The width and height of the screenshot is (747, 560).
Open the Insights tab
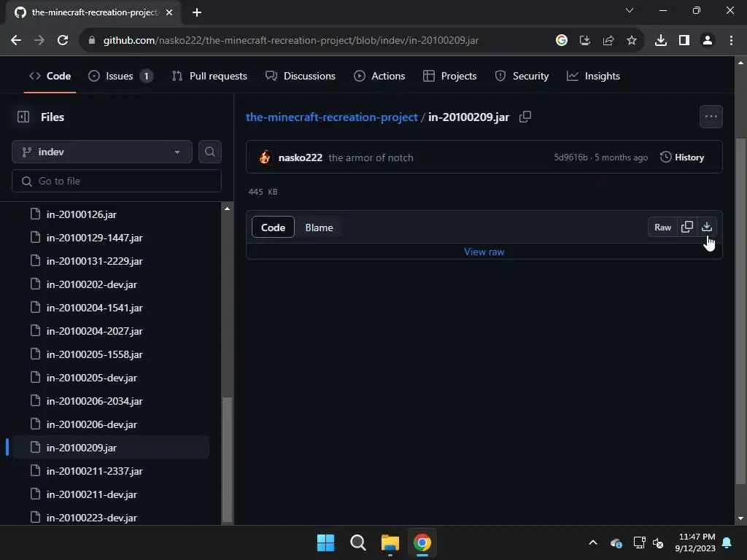[x=594, y=76]
